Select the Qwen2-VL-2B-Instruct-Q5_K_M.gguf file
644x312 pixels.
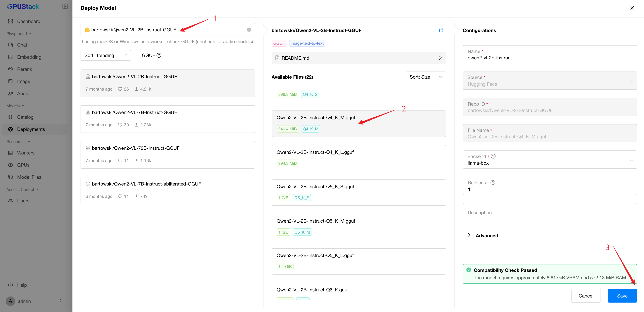(359, 227)
